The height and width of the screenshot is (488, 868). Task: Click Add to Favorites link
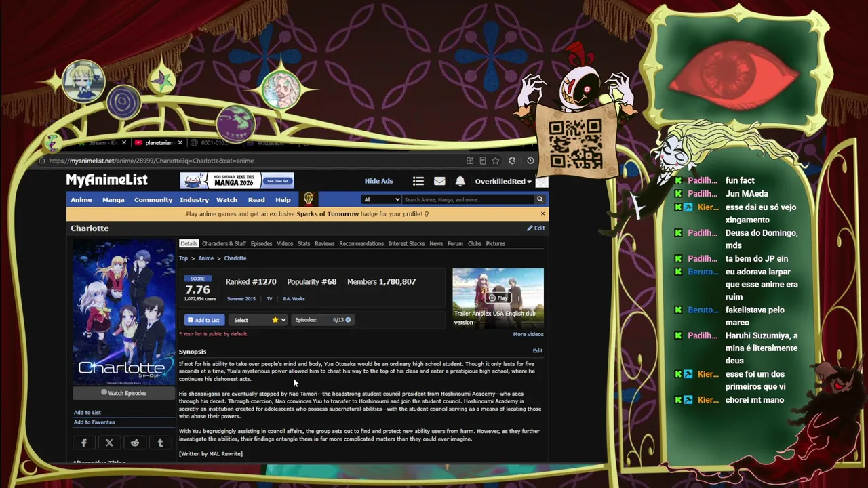(94, 422)
